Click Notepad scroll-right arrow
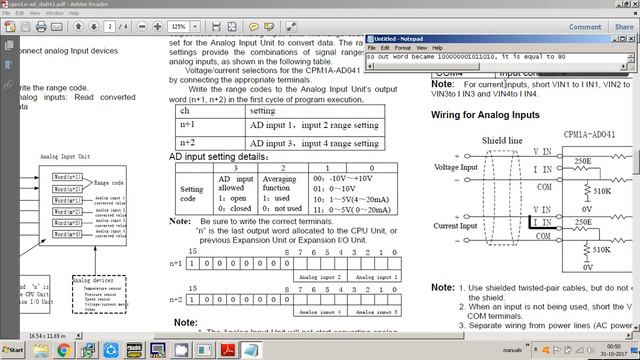The width and height of the screenshot is (640, 360). tap(623, 66)
